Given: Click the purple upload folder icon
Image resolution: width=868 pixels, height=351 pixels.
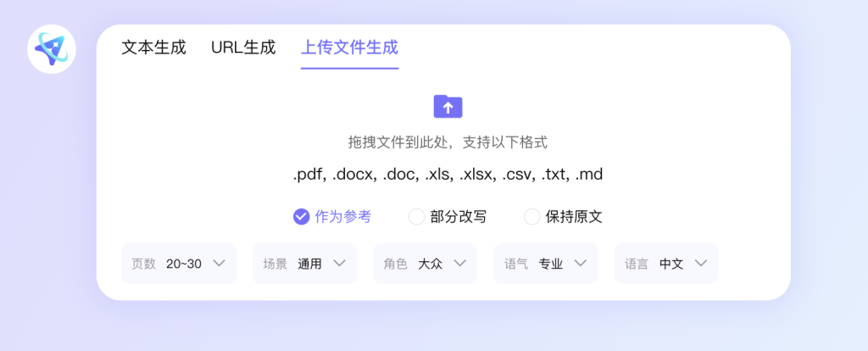Looking at the screenshot, I should pos(448,106).
